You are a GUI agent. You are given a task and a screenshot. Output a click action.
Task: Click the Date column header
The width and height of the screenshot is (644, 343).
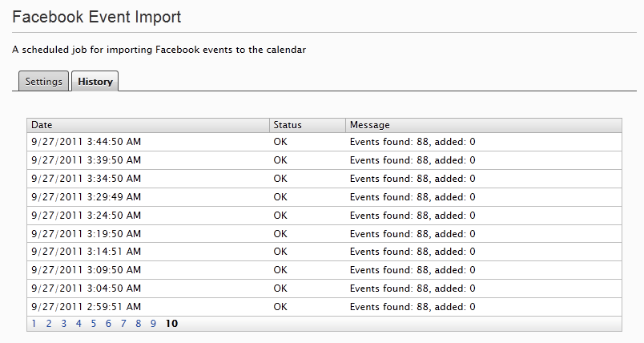[42, 125]
